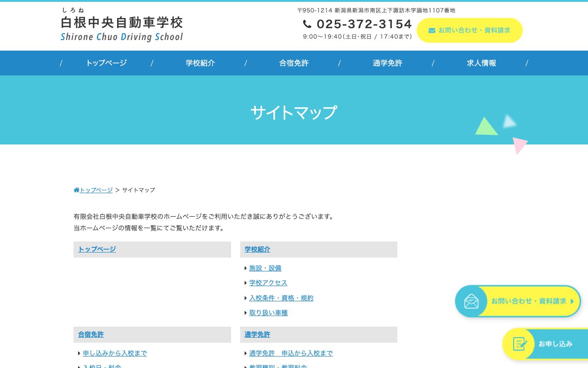
Task: Click the お申し込み floating button
Action: (556, 344)
